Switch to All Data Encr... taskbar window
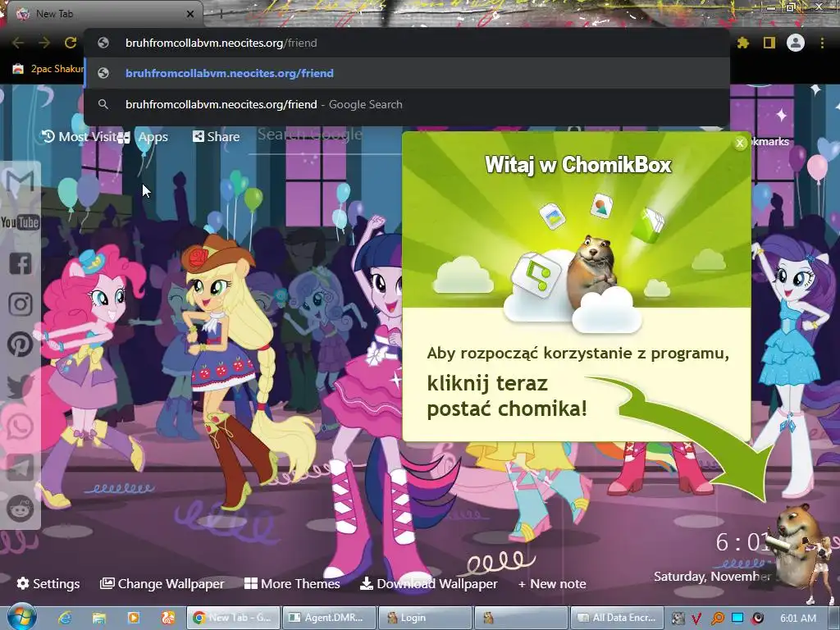Image resolution: width=840 pixels, height=630 pixels. click(x=617, y=618)
